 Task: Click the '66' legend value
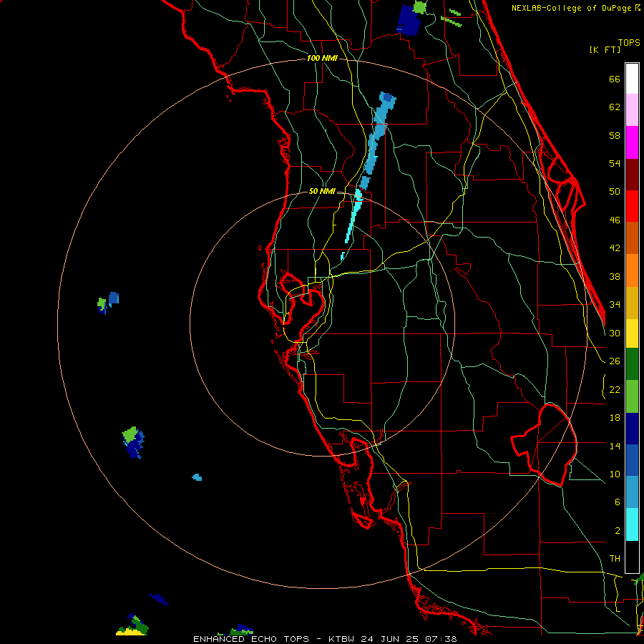tap(615, 79)
